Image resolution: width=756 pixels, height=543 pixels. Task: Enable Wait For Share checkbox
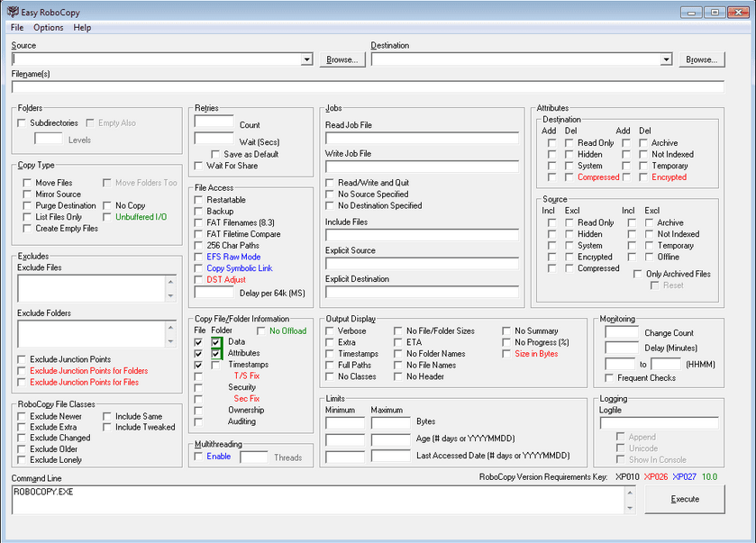coord(198,166)
